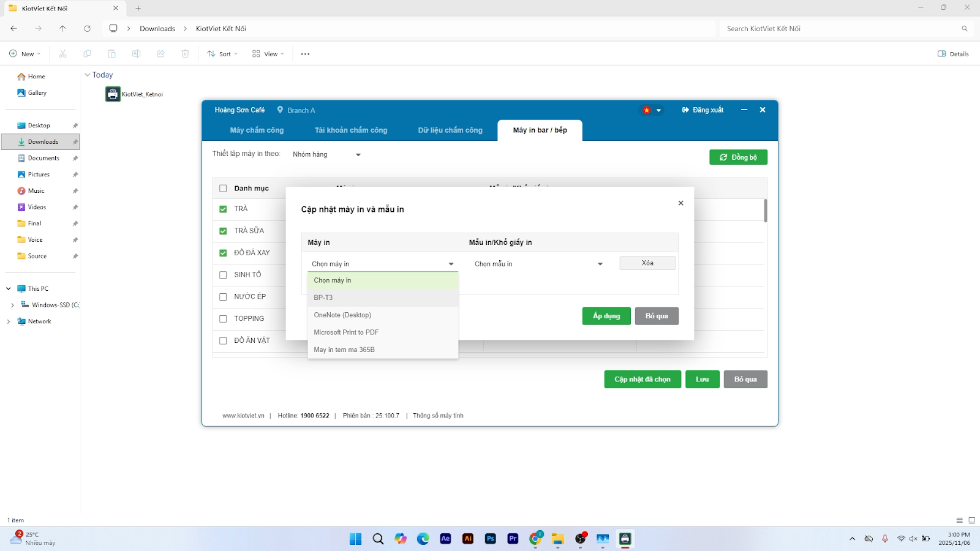Image resolution: width=980 pixels, height=551 pixels.
Task: Open Windows Start menu
Action: (355, 539)
